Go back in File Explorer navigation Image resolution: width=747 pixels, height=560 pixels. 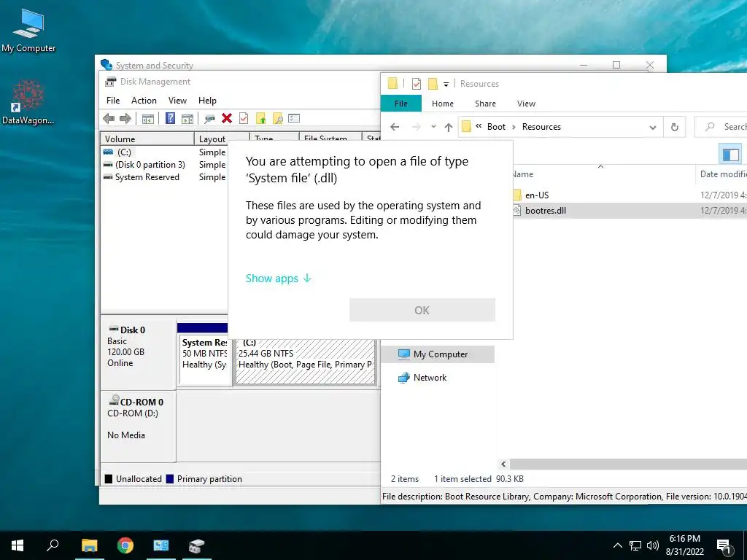tap(395, 127)
